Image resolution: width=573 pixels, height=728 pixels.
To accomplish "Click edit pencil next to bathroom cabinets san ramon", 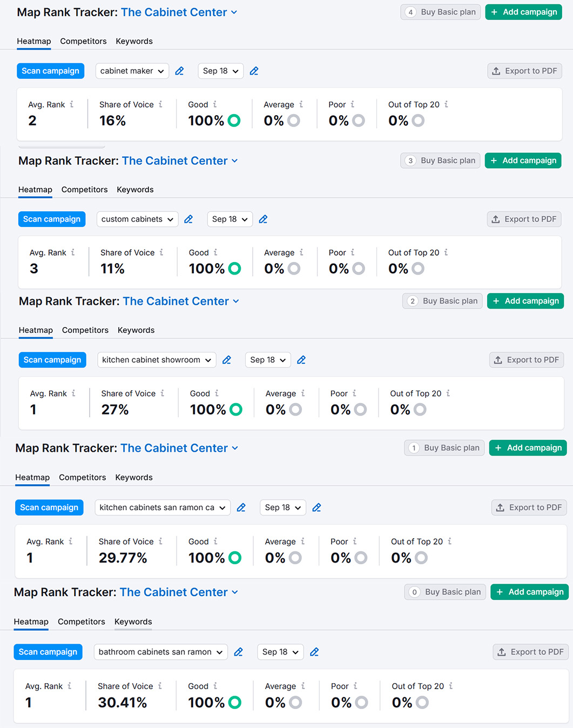I will (238, 652).
